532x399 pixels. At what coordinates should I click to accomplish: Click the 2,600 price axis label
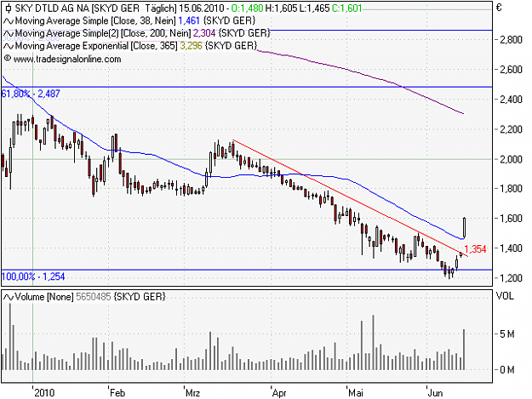(x=511, y=70)
